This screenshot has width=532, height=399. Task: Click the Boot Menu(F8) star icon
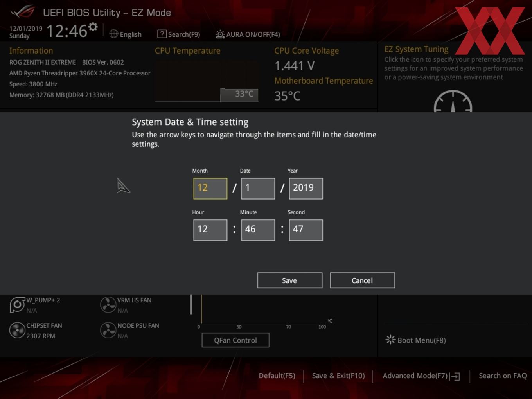(390, 340)
